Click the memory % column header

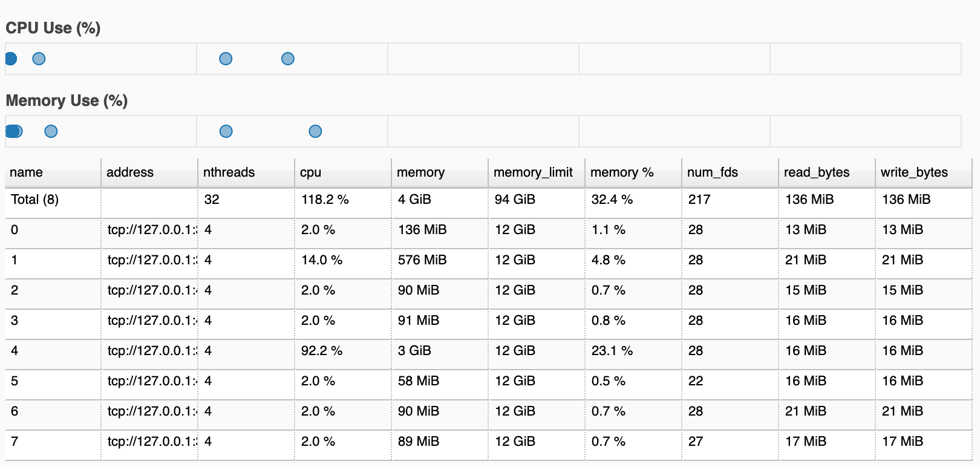click(x=622, y=172)
